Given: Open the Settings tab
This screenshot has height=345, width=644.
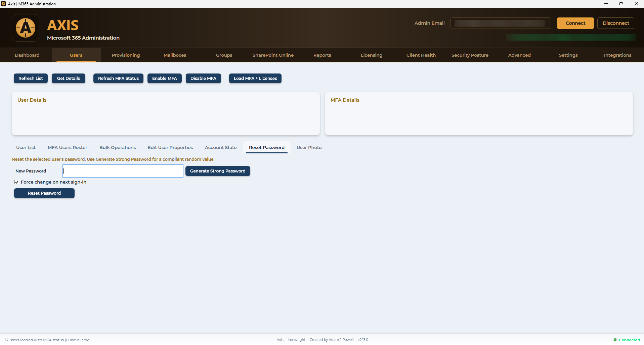Looking at the screenshot, I should [568, 55].
